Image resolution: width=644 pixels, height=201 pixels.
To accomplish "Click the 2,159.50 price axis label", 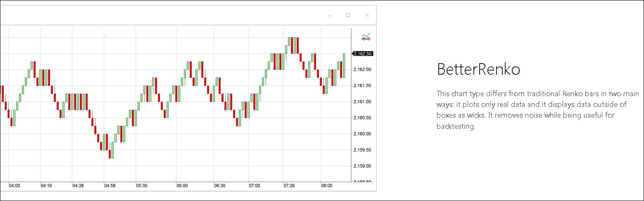I will tap(362, 150).
